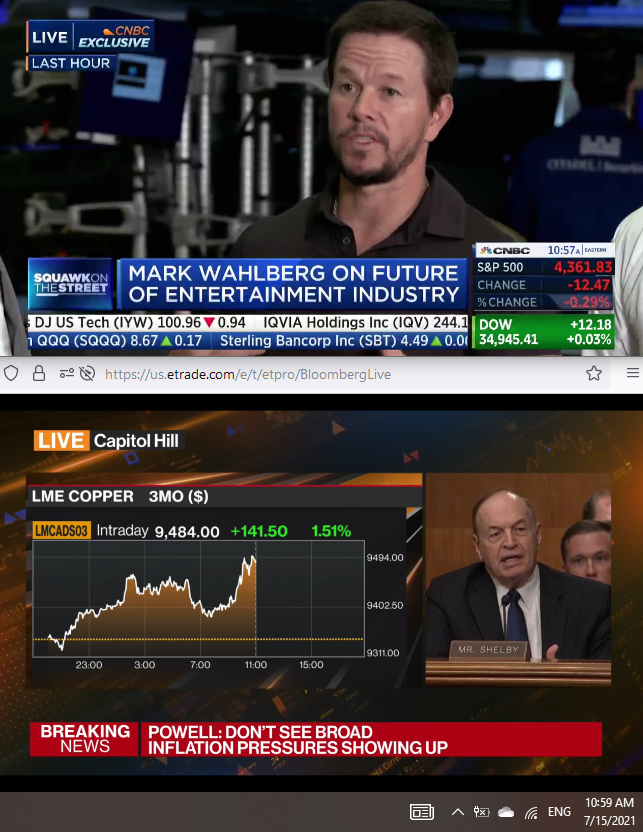This screenshot has height=832, width=643.
Task: Switch input language via ENG indicator
Action: [x=559, y=812]
